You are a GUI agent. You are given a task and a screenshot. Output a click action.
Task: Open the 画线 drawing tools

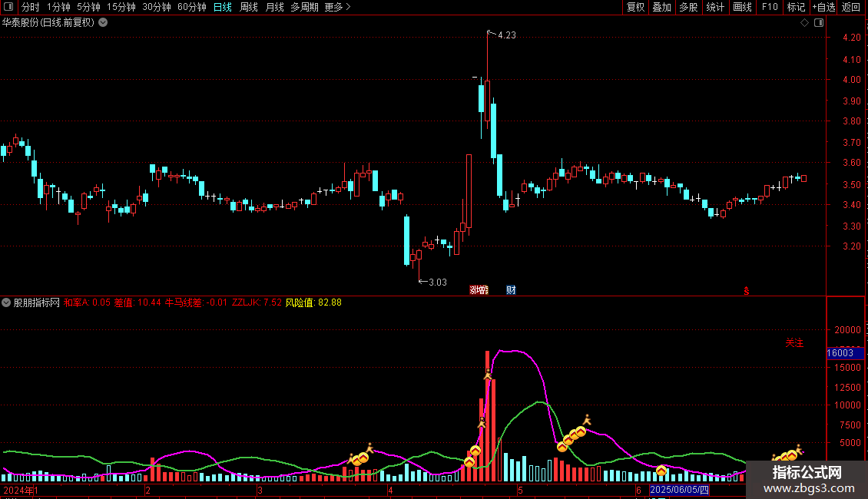pos(742,7)
